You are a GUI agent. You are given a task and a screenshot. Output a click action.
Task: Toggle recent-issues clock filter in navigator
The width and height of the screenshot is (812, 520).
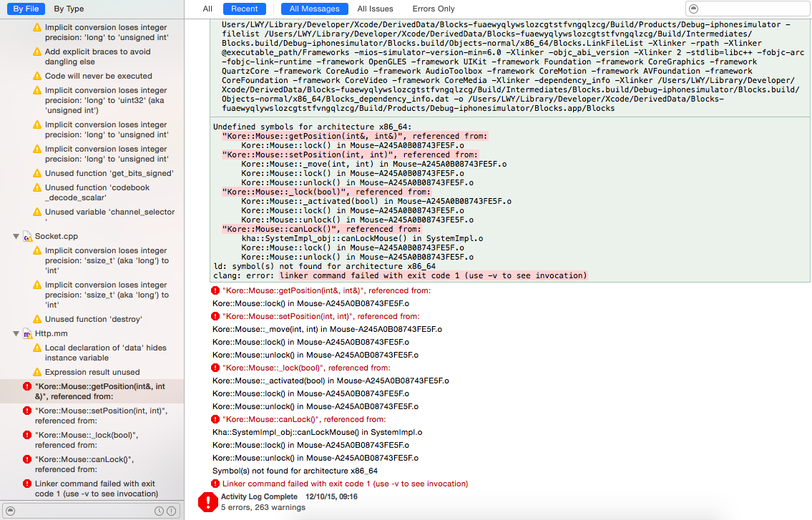pyautogui.click(x=160, y=511)
